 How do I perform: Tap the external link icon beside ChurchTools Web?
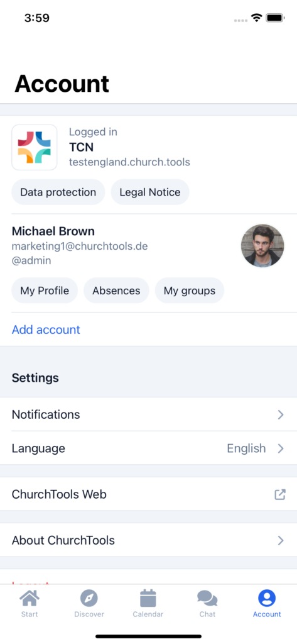pyautogui.click(x=280, y=494)
